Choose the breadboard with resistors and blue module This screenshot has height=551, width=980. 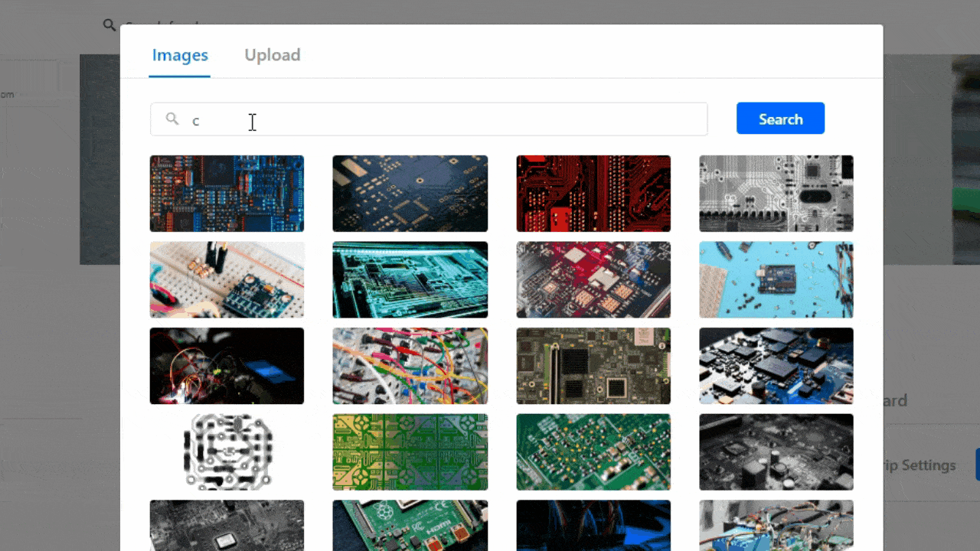point(227,280)
